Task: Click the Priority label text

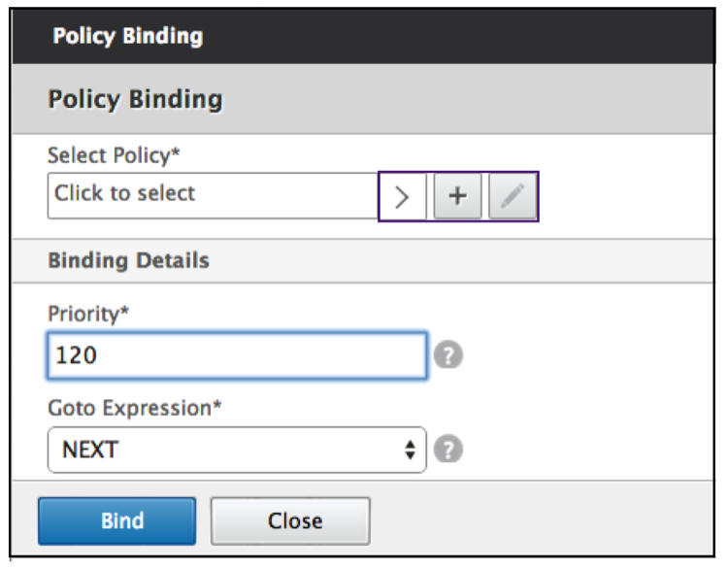Action: (87, 314)
